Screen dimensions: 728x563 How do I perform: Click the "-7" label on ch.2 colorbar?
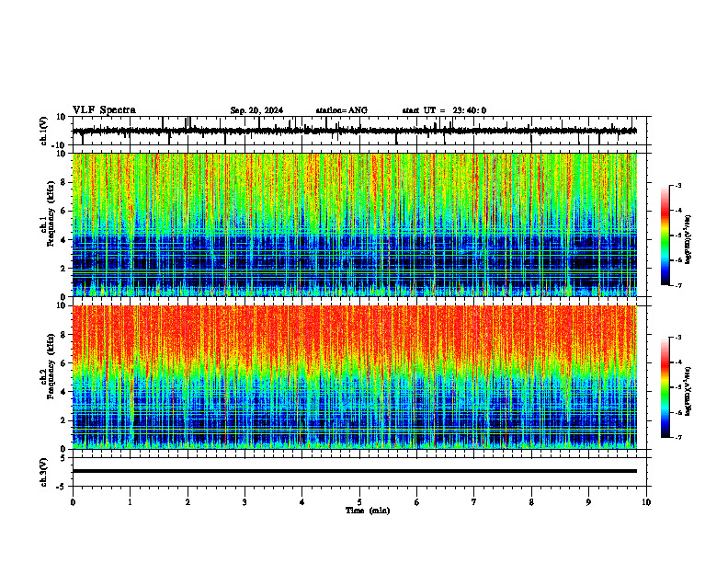(x=678, y=437)
